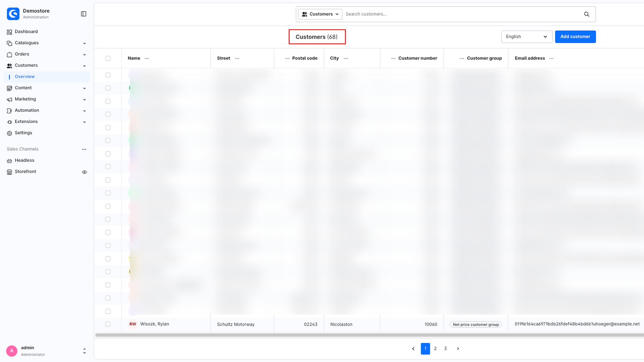This screenshot has height=362, width=644.
Task: Open the Headless sales channel
Action: click(47, 161)
